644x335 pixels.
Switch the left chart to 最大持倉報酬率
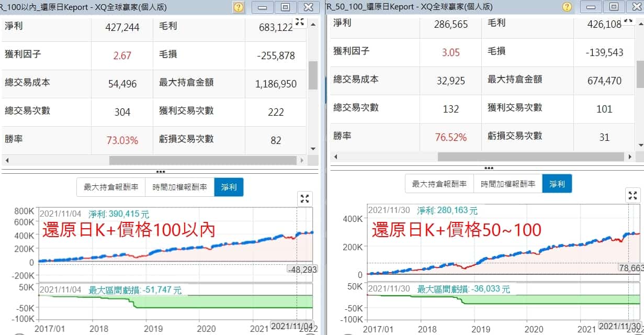tap(111, 187)
